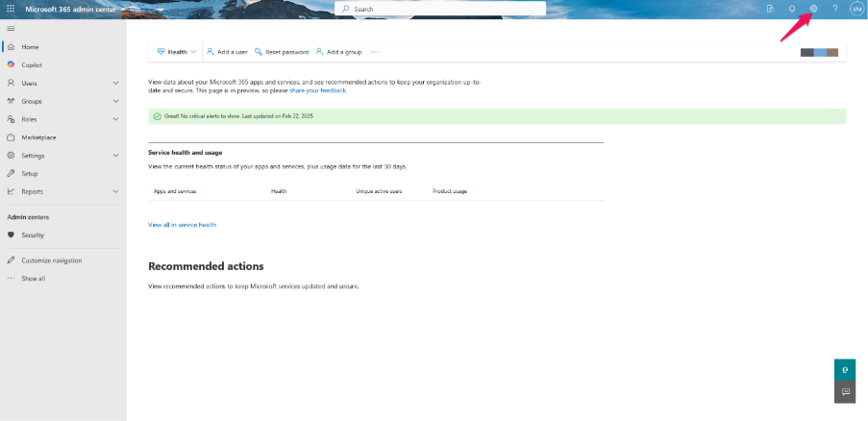Go to Marketplace in the sidebar
The image size is (868, 421).
point(38,137)
